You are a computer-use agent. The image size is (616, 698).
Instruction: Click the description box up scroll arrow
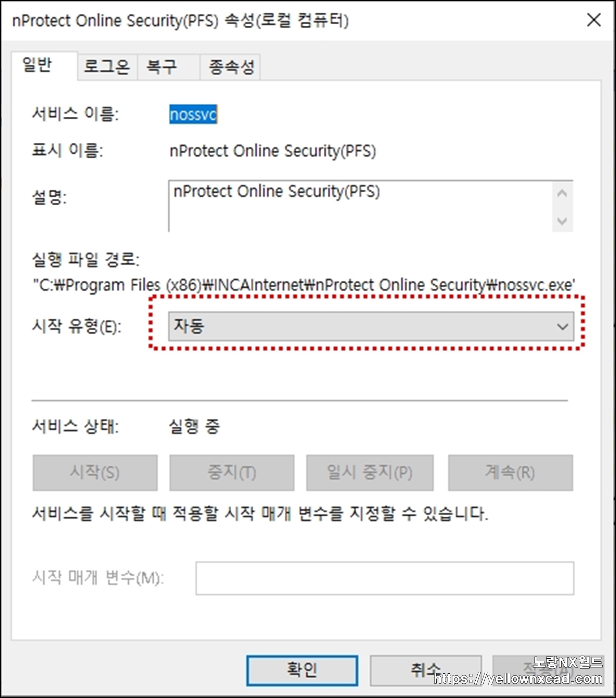pos(562,194)
